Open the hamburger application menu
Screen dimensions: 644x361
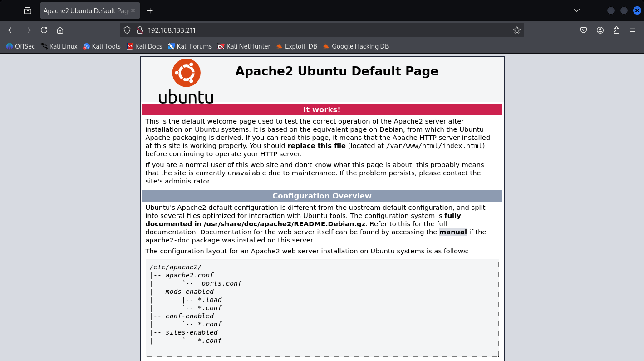click(633, 30)
